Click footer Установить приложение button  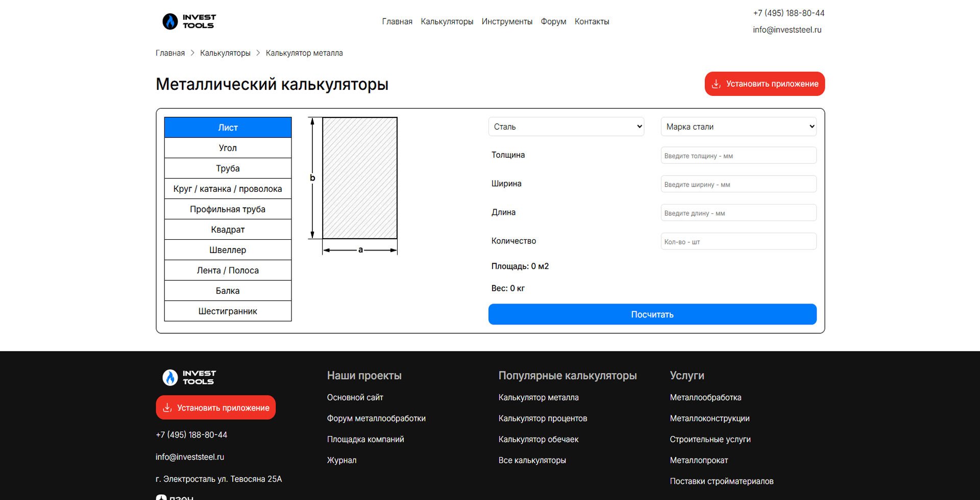pos(215,408)
